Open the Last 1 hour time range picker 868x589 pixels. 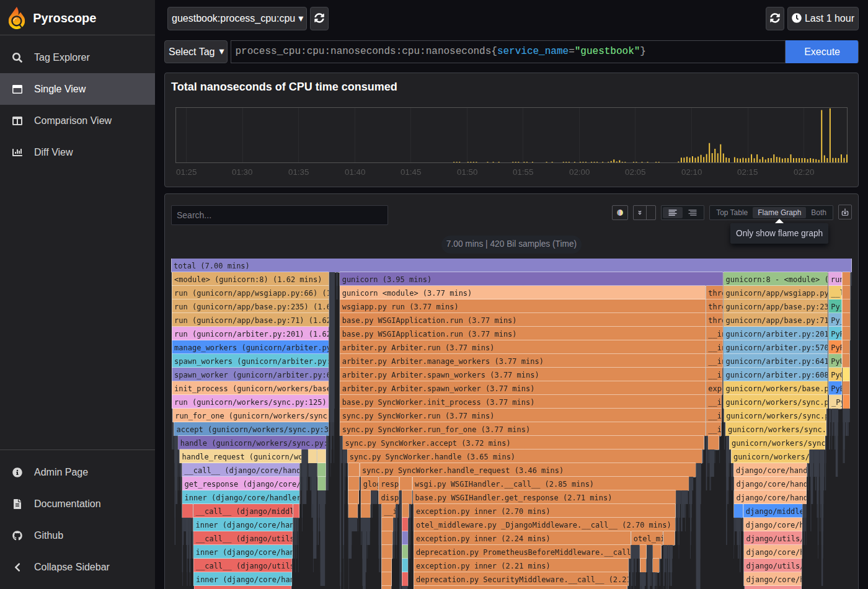pos(823,19)
